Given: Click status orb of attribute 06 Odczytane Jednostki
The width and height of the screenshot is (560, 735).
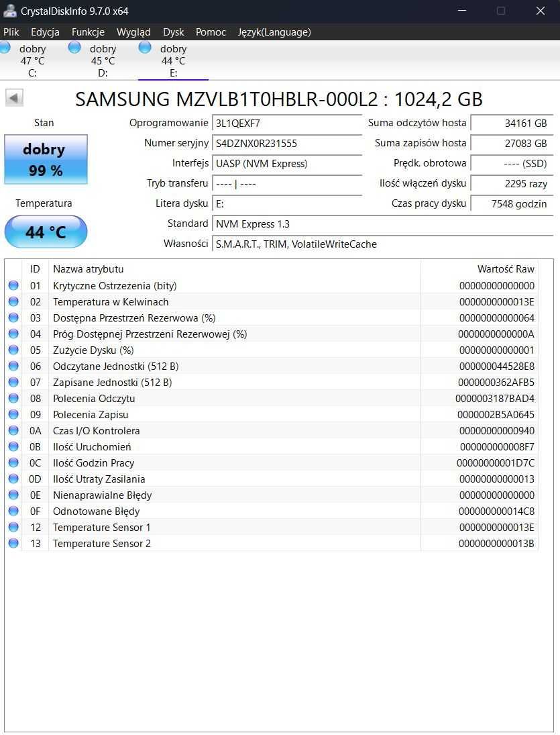Looking at the screenshot, I should (13, 366).
